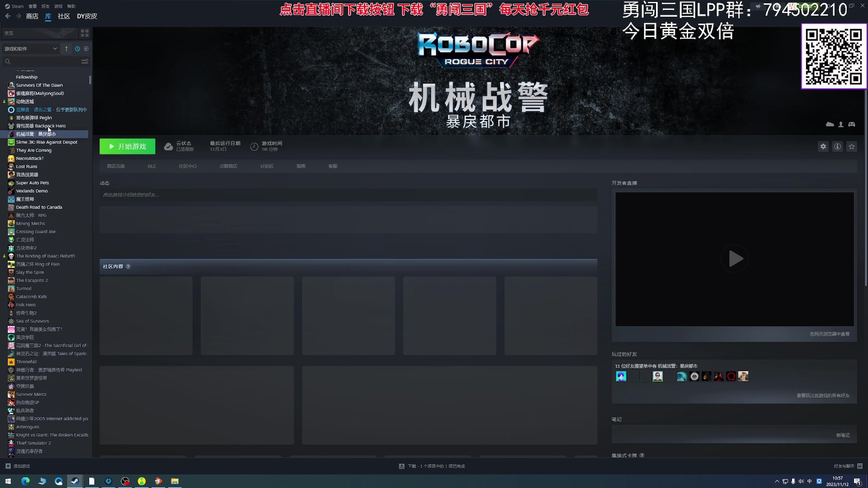Open the 点数商店 link
868x488 pixels.
point(228,166)
